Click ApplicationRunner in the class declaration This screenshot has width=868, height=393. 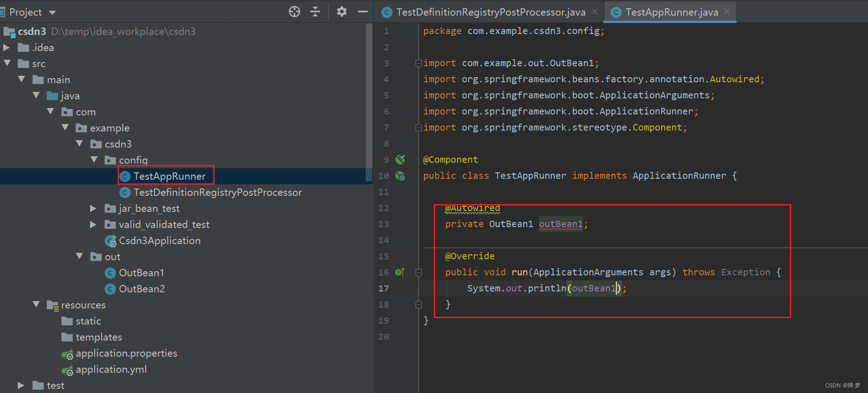679,176
